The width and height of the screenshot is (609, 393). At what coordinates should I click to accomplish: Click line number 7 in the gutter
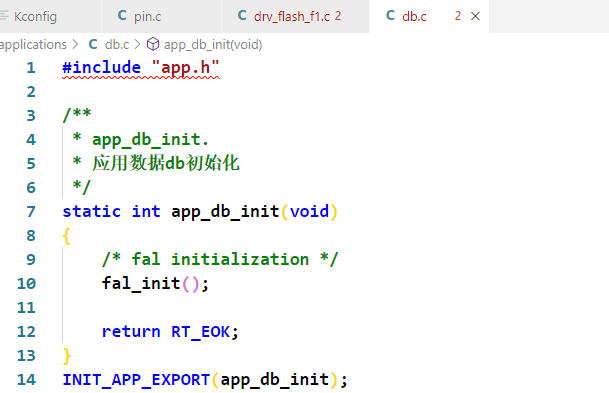(31, 212)
